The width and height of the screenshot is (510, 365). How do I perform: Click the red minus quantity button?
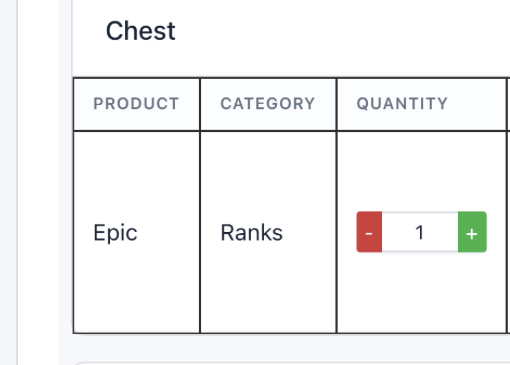tap(369, 232)
